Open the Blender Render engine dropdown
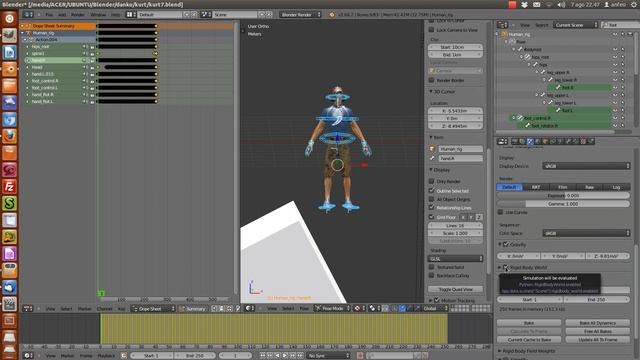The height and width of the screenshot is (360, 640). click(300, 15)
